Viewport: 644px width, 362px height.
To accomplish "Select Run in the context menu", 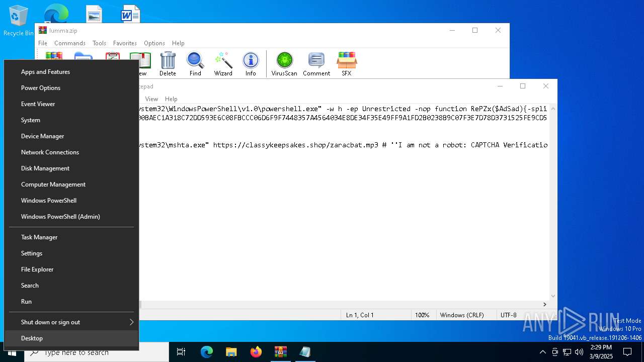I will (71, 302).
